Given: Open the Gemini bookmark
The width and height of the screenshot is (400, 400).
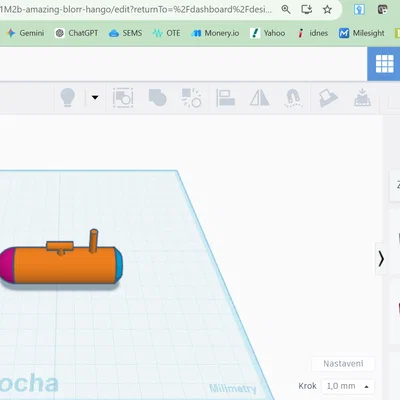Looking at the screenshot, I should 26,33.
